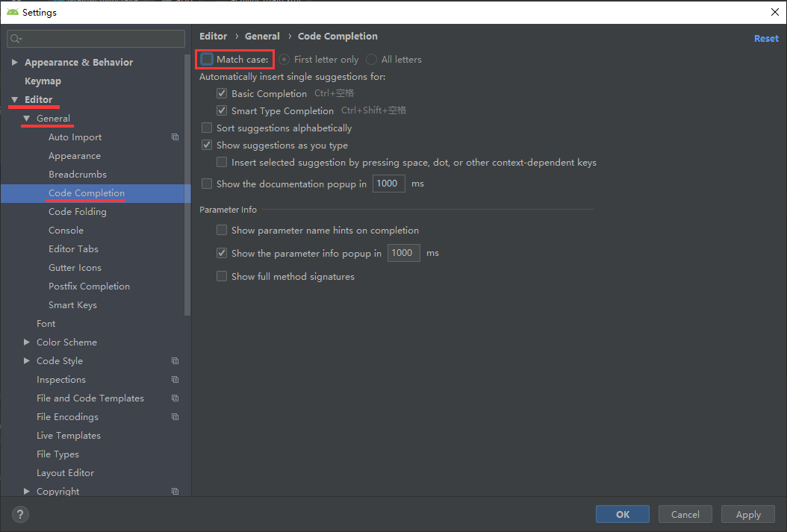Open Code Folding settings
The height and width of the screenshot is (532, 787).
(x=78, y=212)
